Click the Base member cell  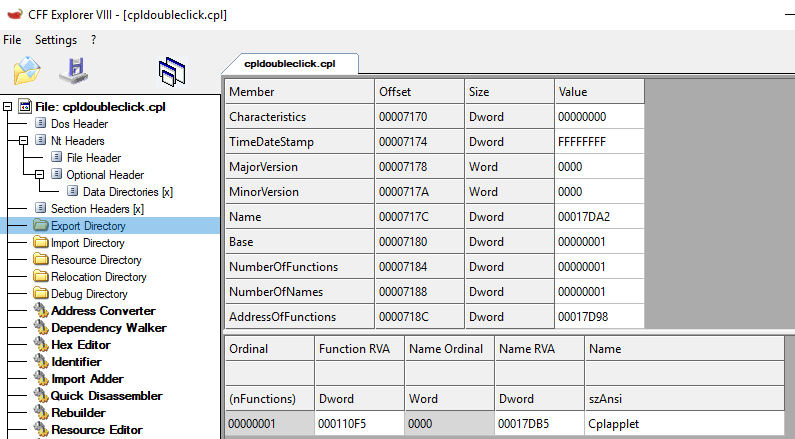[x=300, y=241]
